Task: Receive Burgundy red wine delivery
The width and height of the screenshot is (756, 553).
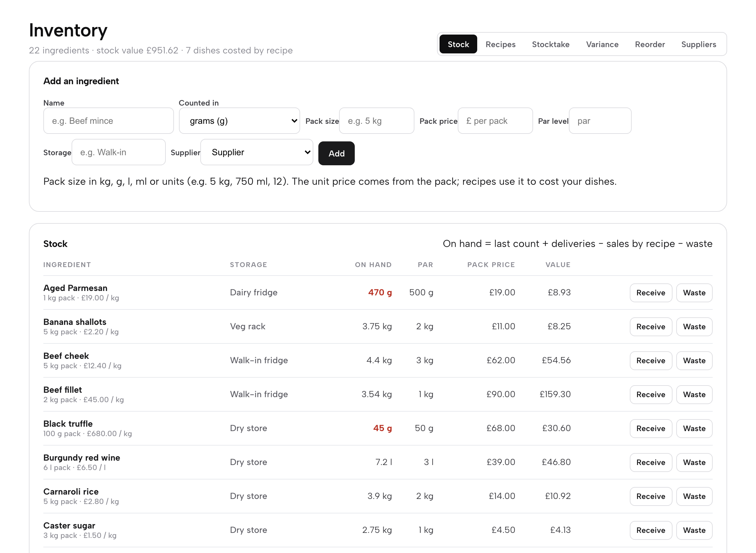Action: click(650, 462)
